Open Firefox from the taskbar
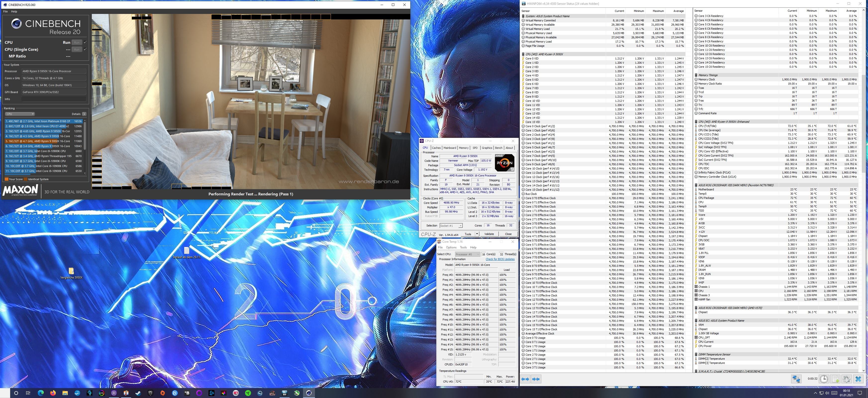This screenshot has height=398, width=868. point(53,393)
